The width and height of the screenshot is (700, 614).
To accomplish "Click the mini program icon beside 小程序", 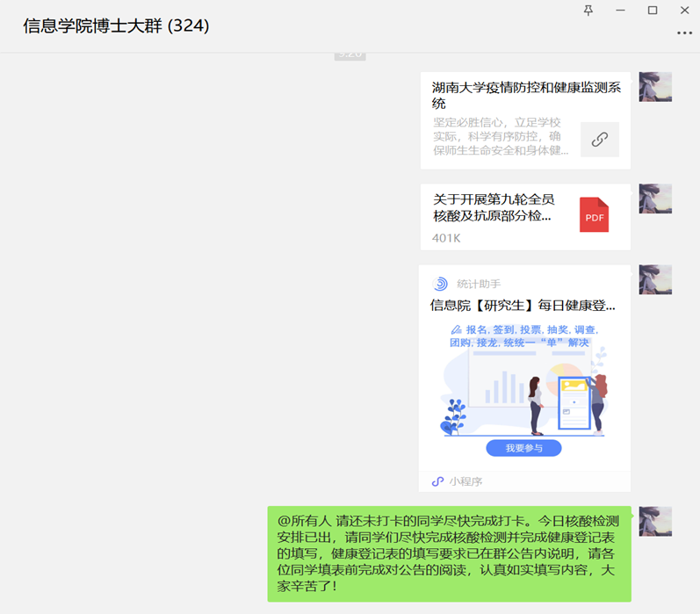I will coord(438,481).
